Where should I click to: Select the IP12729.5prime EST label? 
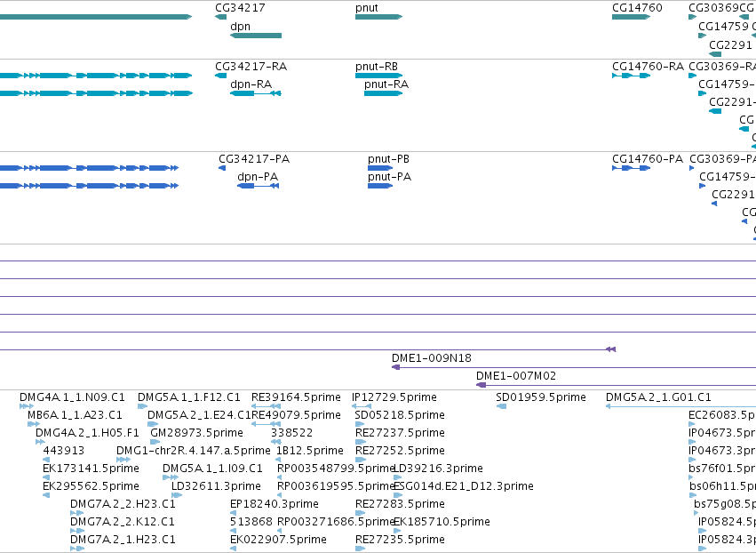pyautogui.click(x=394, y=397)
